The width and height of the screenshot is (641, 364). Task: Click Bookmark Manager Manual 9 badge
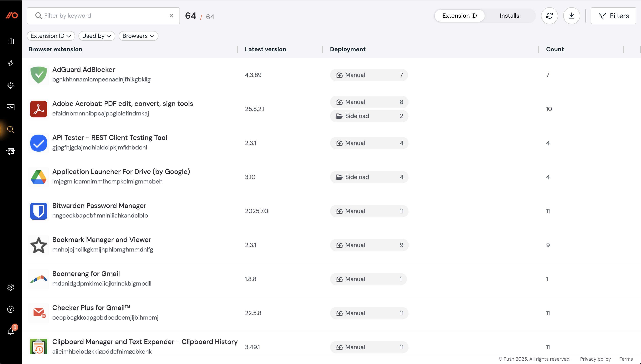(369, 245)
